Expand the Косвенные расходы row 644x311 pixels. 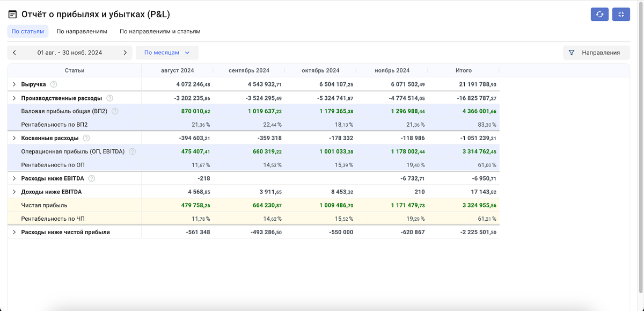point(14,138)
